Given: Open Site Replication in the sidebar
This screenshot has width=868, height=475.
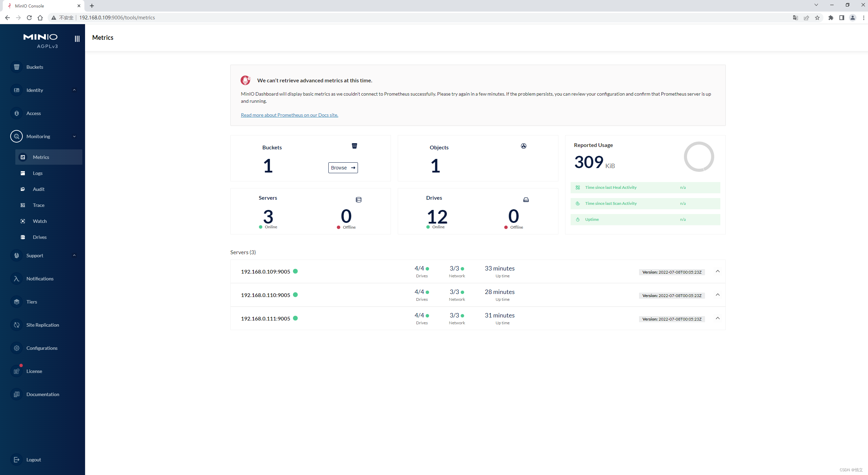Looking at the screenshot, I should click(x=43, y=325).
